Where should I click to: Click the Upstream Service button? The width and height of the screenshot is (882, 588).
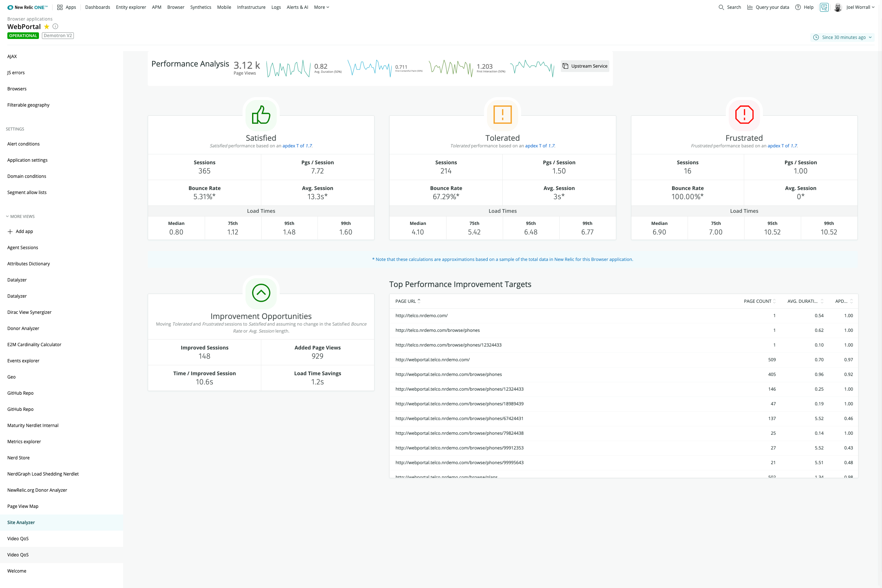(x=585, y=66)
